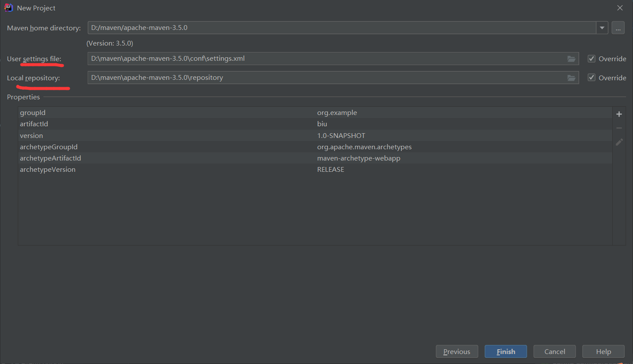This screenshot has width=633, height=364.
Task: Browse folder for user settings file
Action: click(571, 59)
